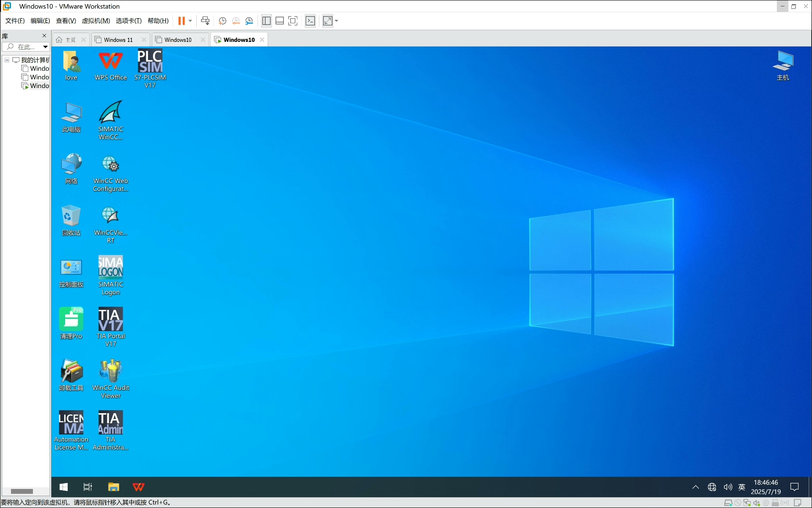
Task: Select the S7-PLCSIM V17 desktop icon
Action: coord(150,68)
